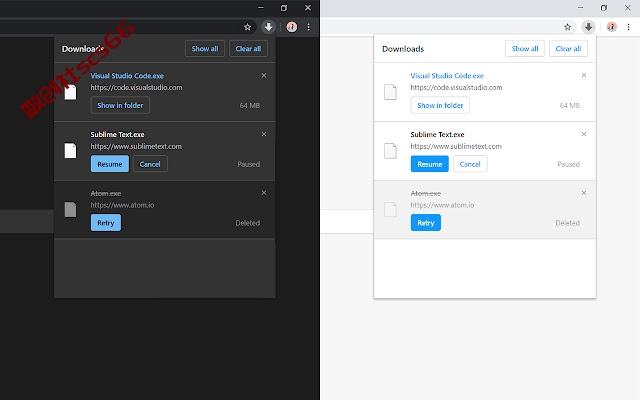
Task: Click 64 MB size label in dark panel
Action: pyautogui.click(x=250, y=105)
